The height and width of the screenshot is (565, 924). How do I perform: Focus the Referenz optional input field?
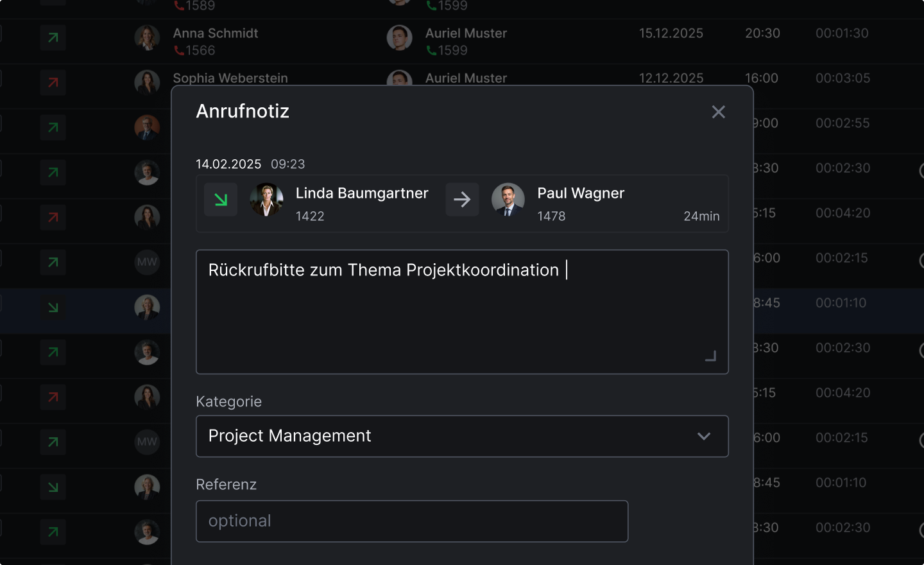tap(412, 521)
